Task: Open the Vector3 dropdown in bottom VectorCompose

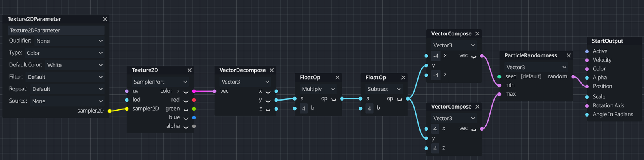Action: (x=454, y=118)
